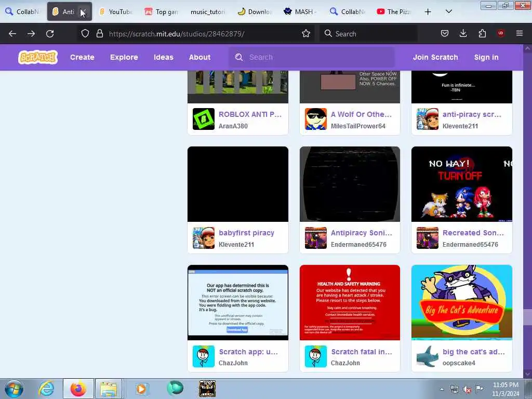The width and height of the screenshot is (532, 399).
Task: Open the Firefox downloads panel
Action: 463,34
